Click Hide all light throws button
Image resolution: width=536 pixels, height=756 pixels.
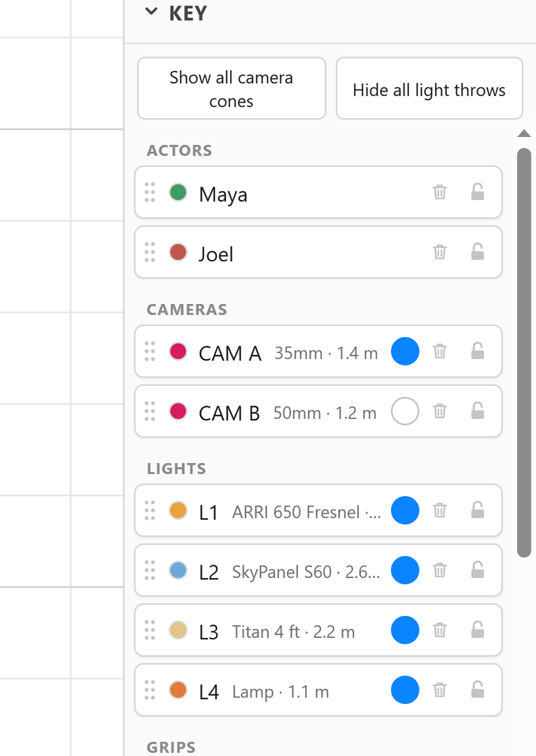pos(430,89)
